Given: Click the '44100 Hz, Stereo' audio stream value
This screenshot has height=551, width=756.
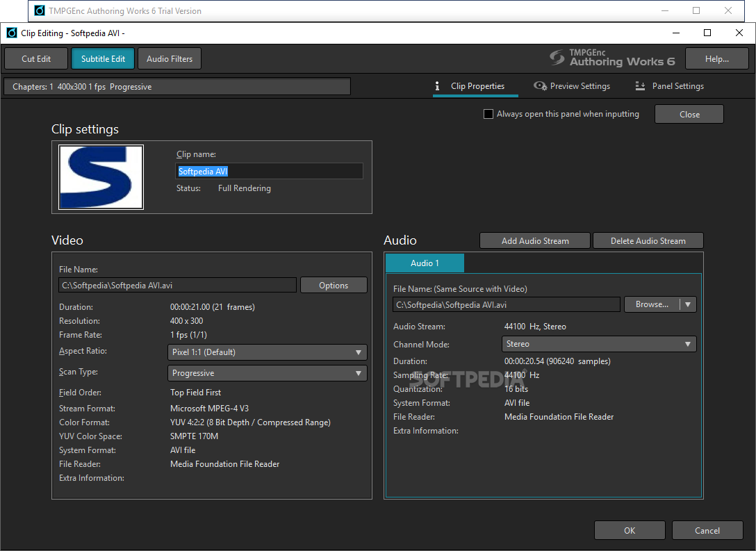Looking at the screenshot, I should (x=535, y=327).
